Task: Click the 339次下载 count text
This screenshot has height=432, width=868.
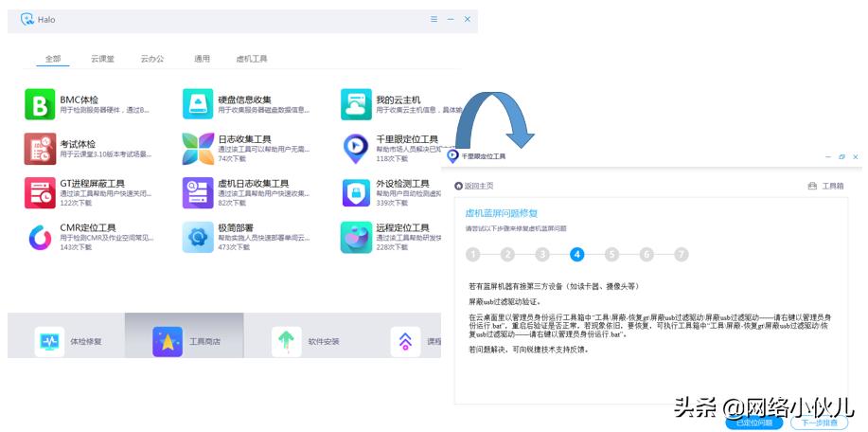Action: [x=392, y=203]
